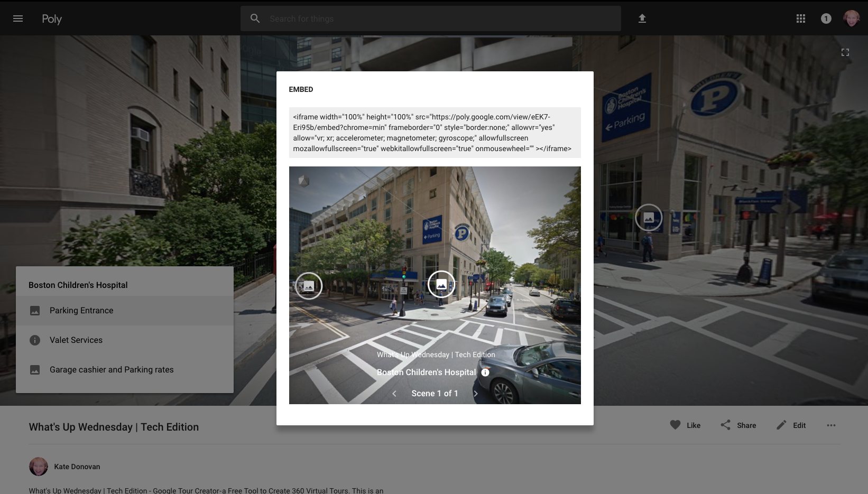The image size is (868, 494).
Task: Select the iframe embed code text
Action: point(435,133)
